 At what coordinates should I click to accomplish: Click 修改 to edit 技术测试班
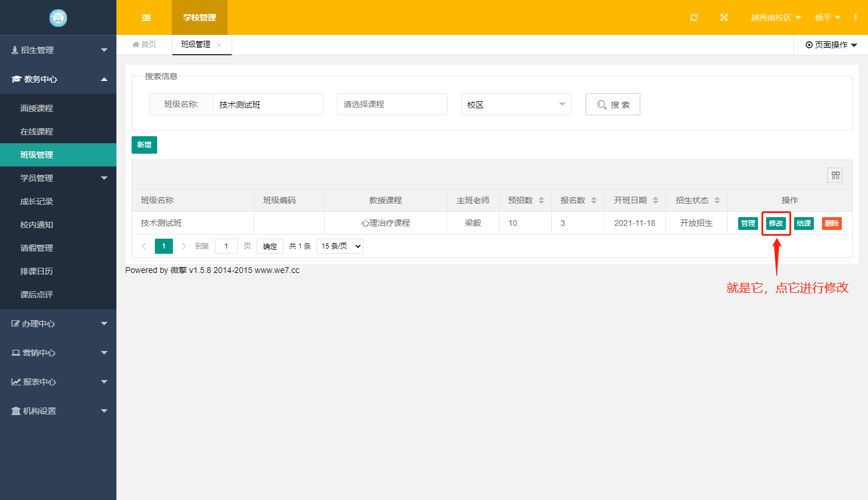(776, 224)
